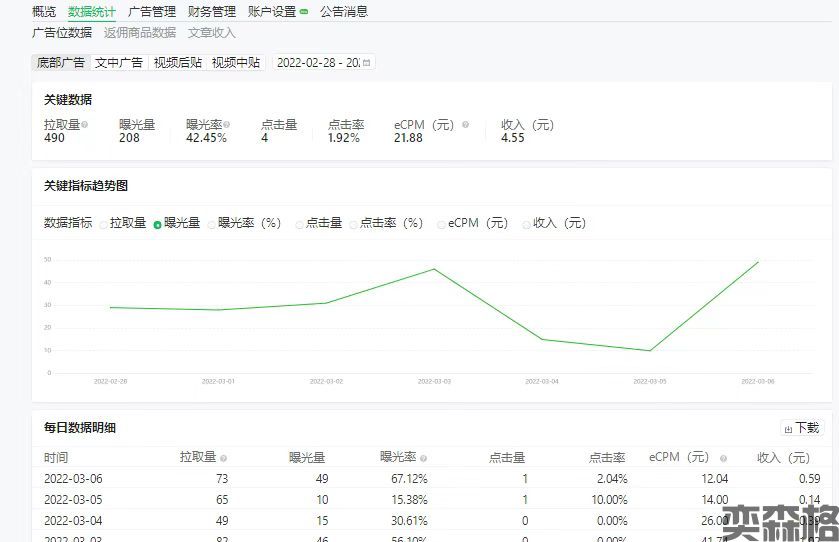Click info icon in 曝光率 table column header
This screenshot has width=839, height=542.
pos(423,458)
